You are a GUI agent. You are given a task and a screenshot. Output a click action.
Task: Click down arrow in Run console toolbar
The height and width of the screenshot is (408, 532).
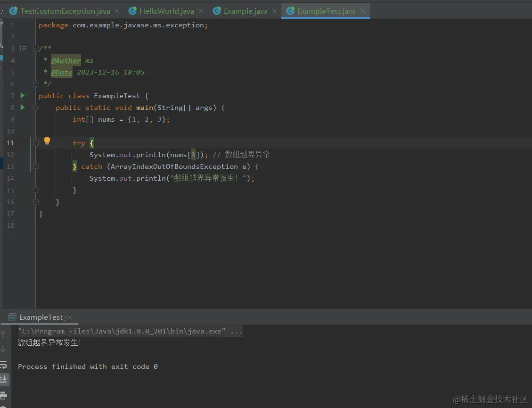pyautogui.click(x=3, y=349)
